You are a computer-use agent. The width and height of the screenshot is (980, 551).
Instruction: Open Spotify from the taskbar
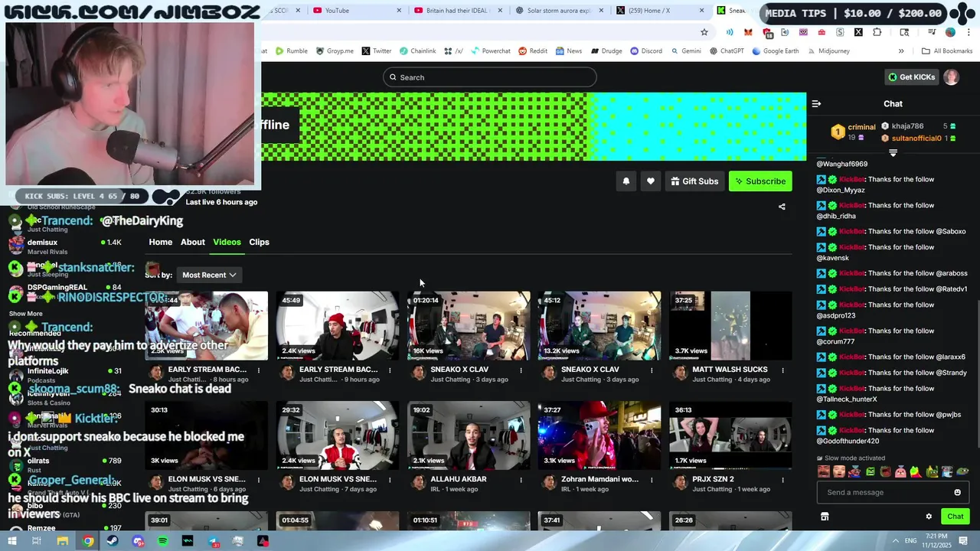(162, 541)
